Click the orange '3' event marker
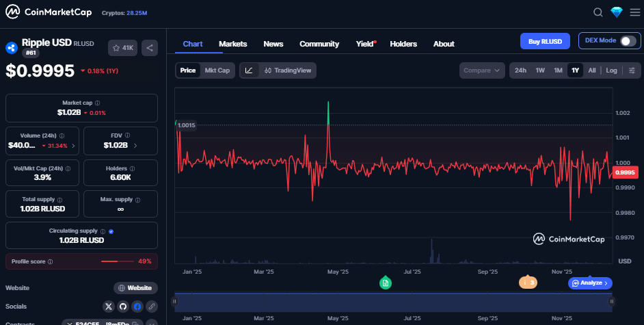 pos(528,283)
